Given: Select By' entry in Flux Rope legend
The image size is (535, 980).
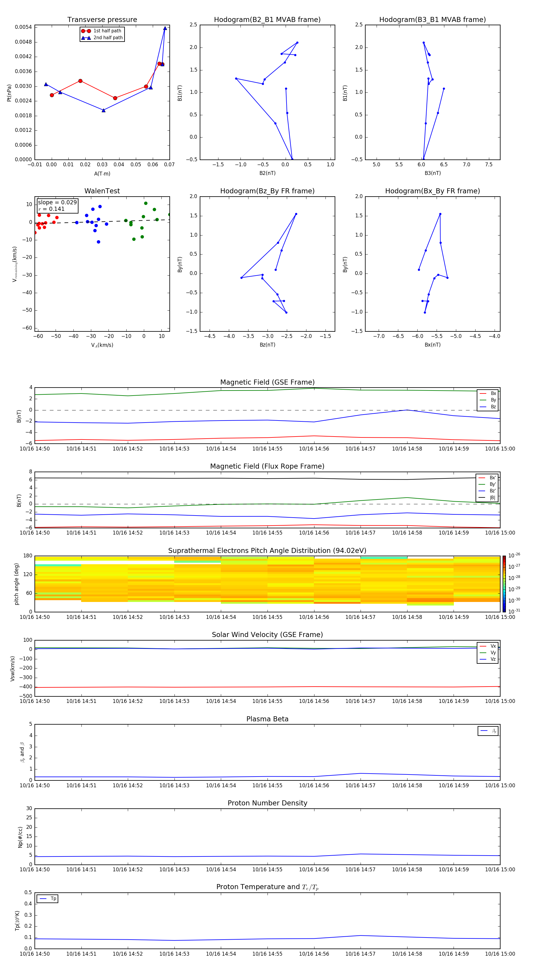Looking at the screenshot, I should (487, 484).
